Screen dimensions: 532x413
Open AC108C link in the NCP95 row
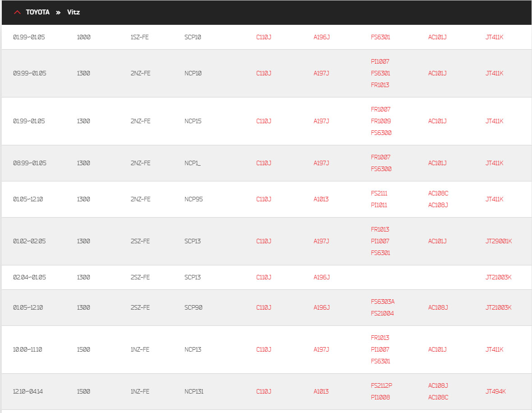(x=438, y=194)
